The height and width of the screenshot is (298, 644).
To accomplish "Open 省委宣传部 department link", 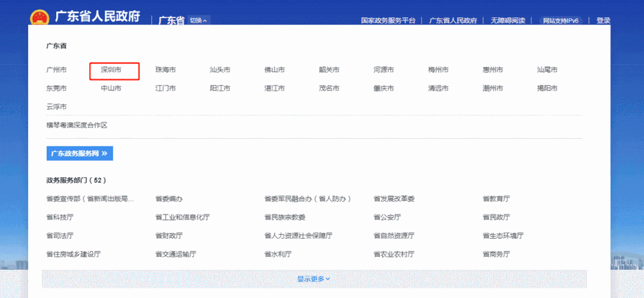I will pos(90,199).
